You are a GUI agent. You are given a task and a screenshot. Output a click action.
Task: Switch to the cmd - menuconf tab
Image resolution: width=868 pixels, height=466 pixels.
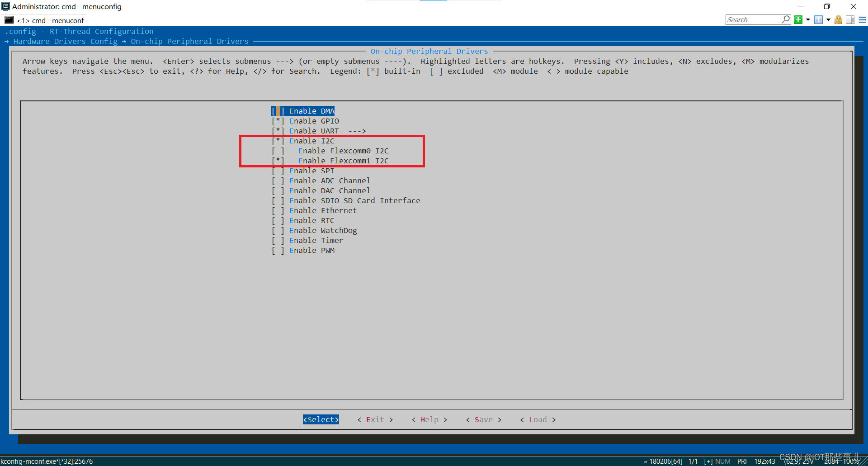click(50, 20)
